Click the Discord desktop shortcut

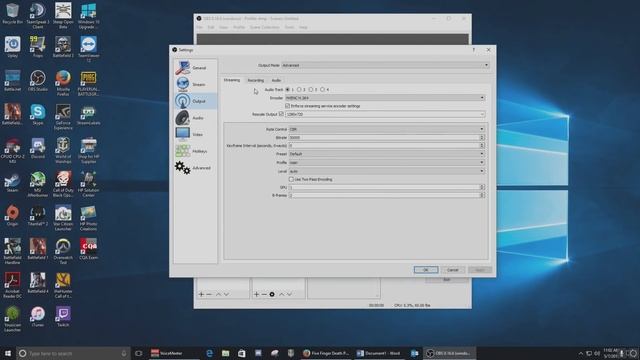[x=38, y=147]
